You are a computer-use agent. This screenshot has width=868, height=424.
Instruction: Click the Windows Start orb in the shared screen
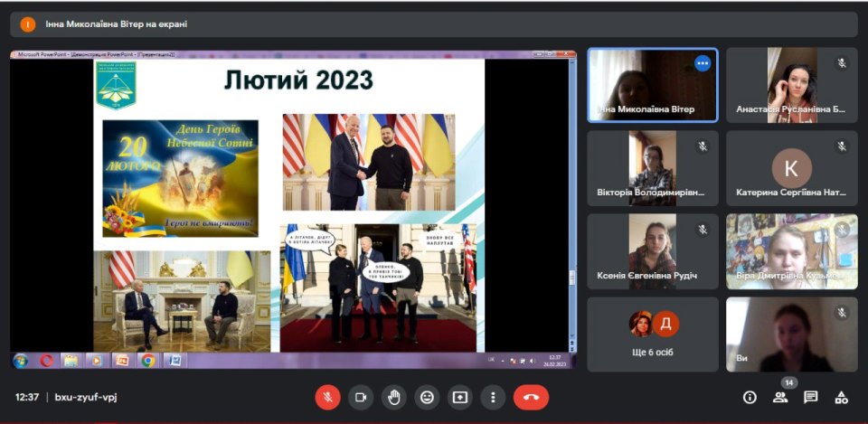(21, 361)
